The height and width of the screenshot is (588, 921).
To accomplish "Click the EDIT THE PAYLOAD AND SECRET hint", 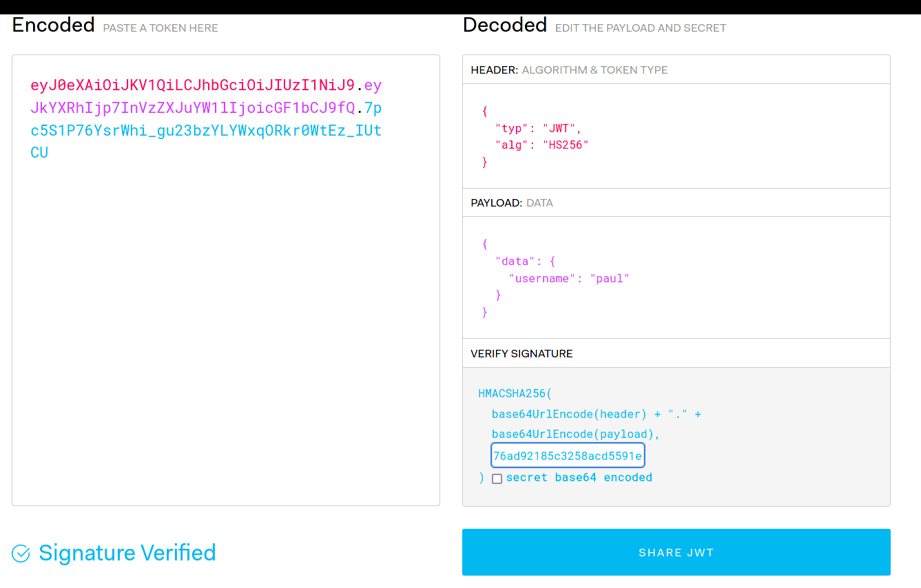I will (641, 28).
